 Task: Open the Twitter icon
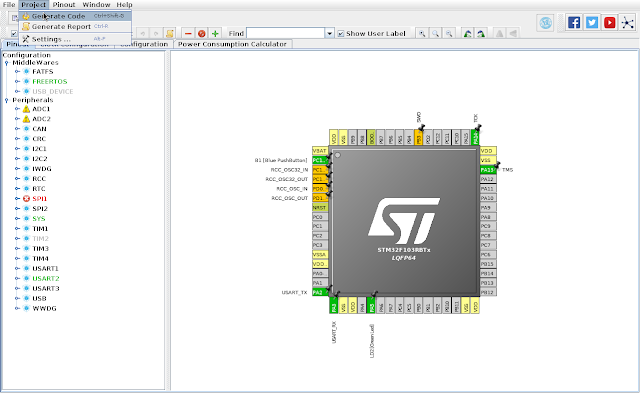coord(591,22)
